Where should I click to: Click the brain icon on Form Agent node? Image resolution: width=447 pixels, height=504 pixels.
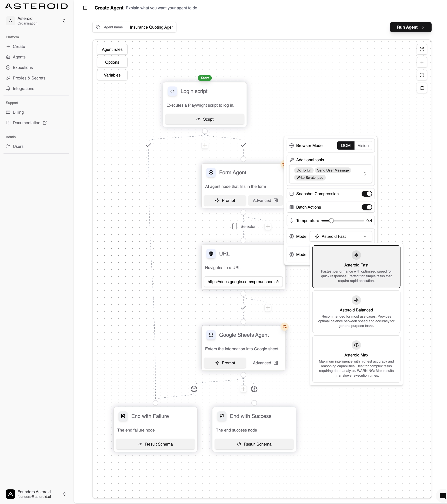coord(211,173)
